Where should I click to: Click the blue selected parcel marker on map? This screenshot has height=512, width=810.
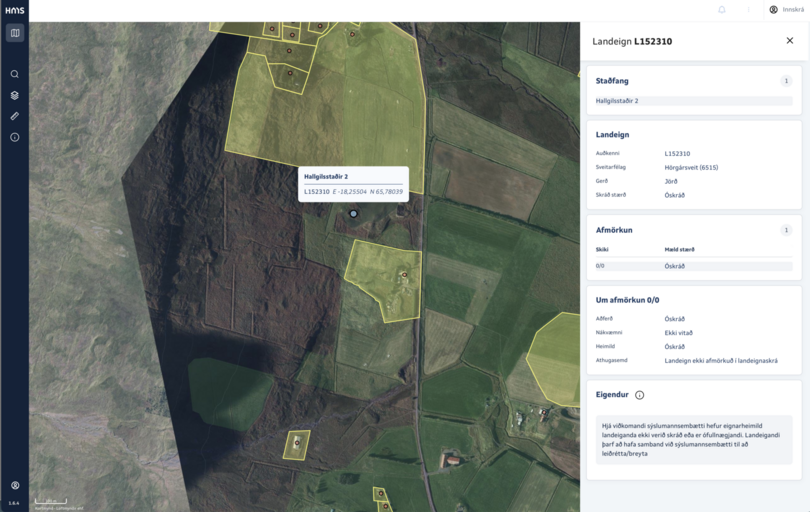[353, 213]
